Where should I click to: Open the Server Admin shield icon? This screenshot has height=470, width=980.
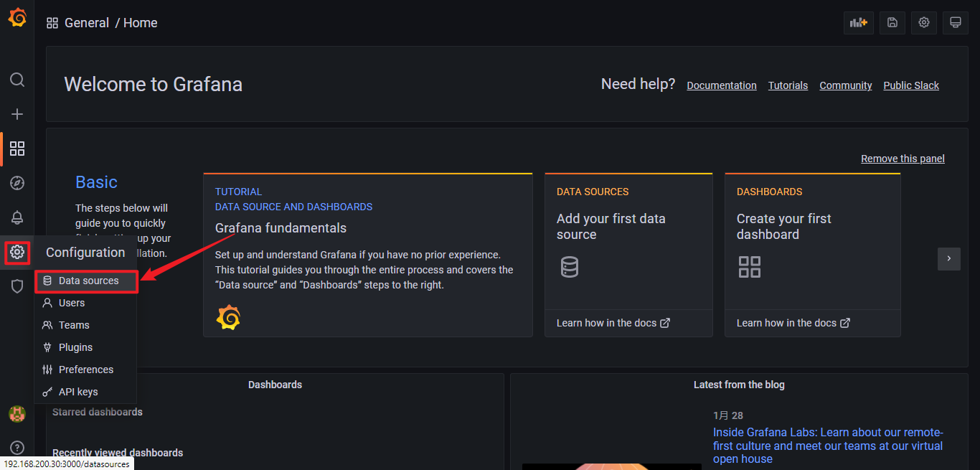17,286
